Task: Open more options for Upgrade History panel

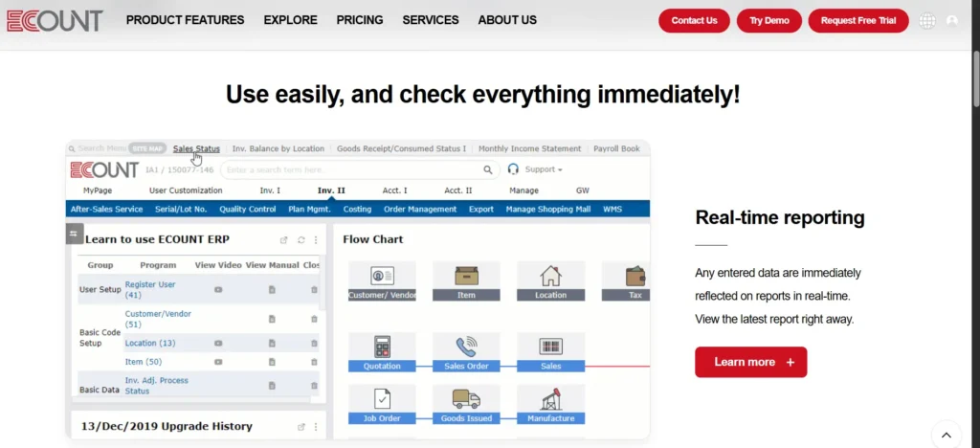Action: pyautogui.click(x=316, y=427)
